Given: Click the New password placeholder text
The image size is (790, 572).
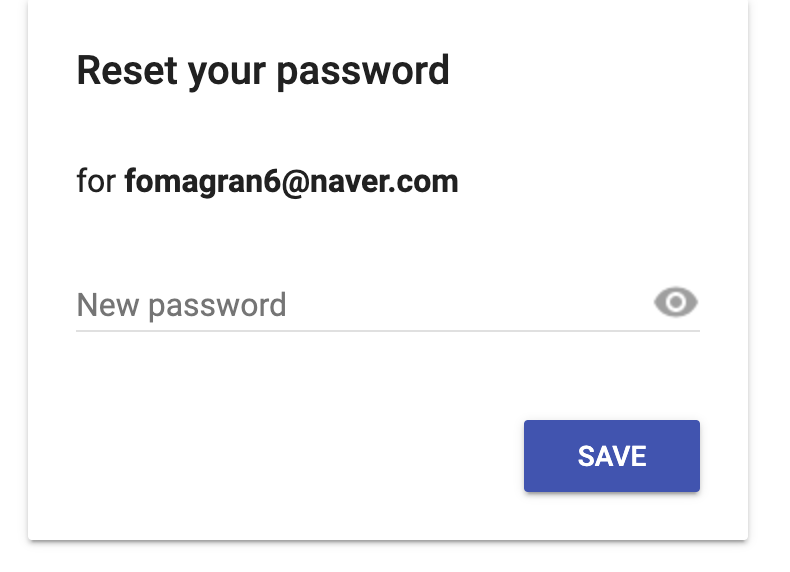Looking at the screenshot, I should pyautogui.click(x=181, y=305).
